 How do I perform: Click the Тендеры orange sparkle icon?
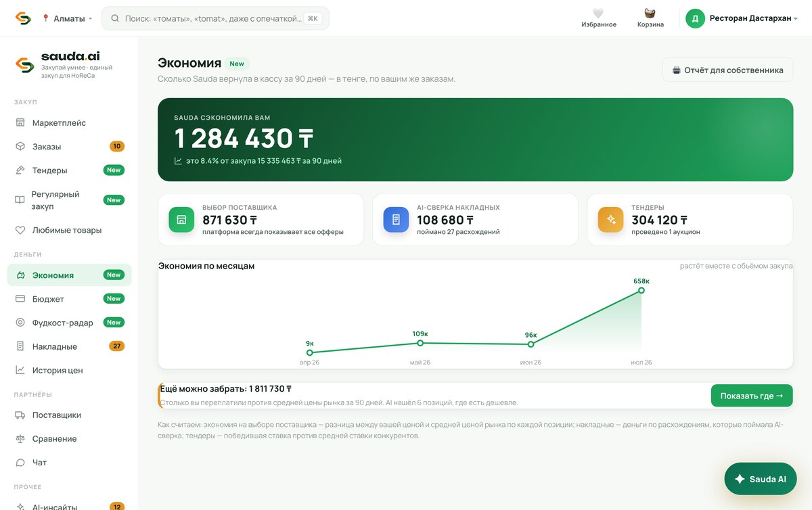point(611,220)
